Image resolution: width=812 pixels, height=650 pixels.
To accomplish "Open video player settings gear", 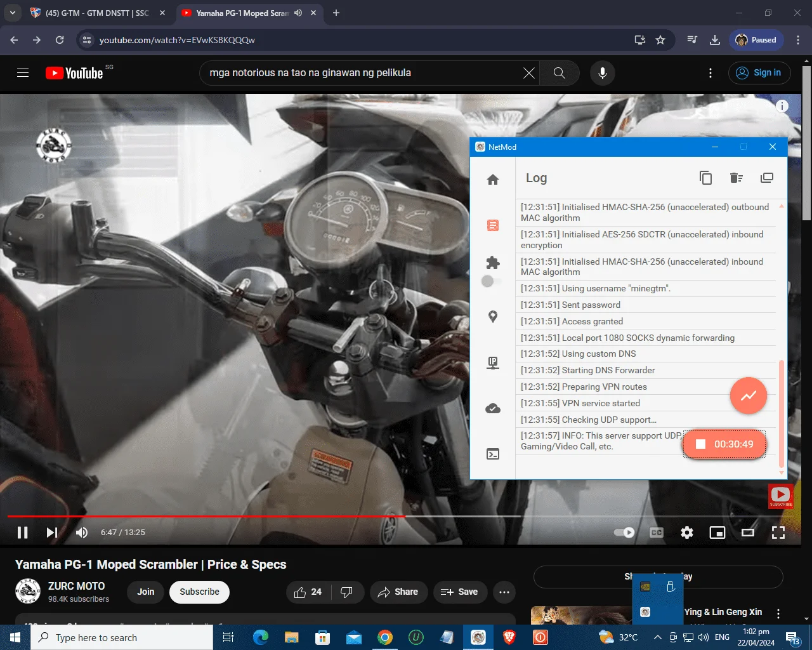I will coord(687,533).
